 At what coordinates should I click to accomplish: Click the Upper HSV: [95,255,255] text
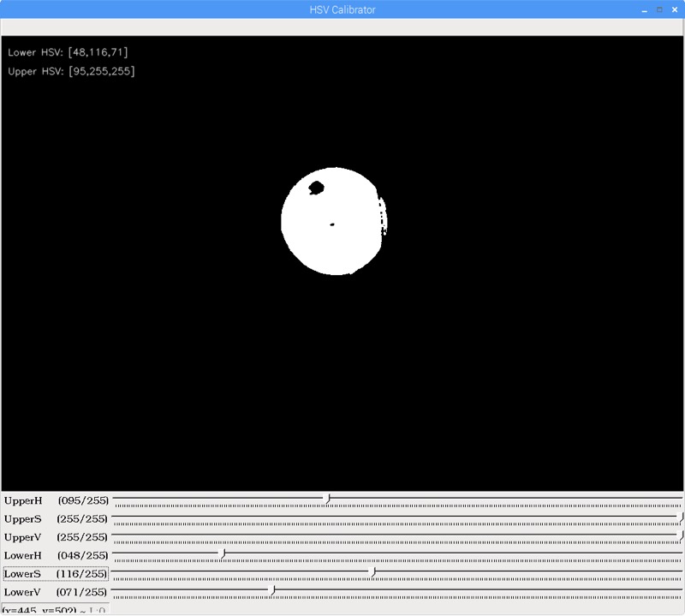71,71
